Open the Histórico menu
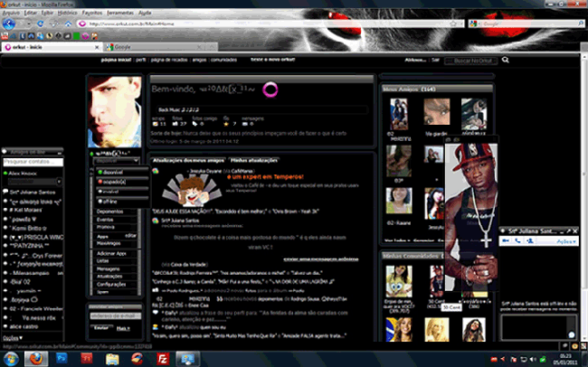The height and width of the screenshot is (367, 588). click(67, 13)
